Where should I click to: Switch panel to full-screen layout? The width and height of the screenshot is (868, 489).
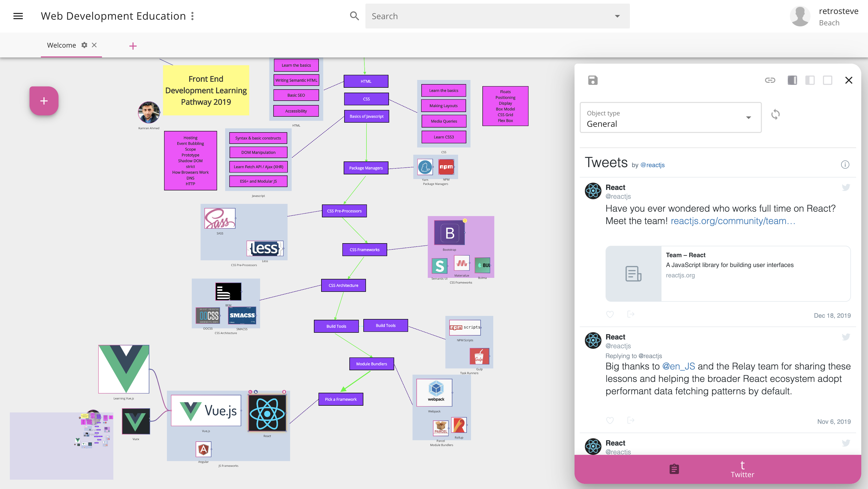[827, 80]
